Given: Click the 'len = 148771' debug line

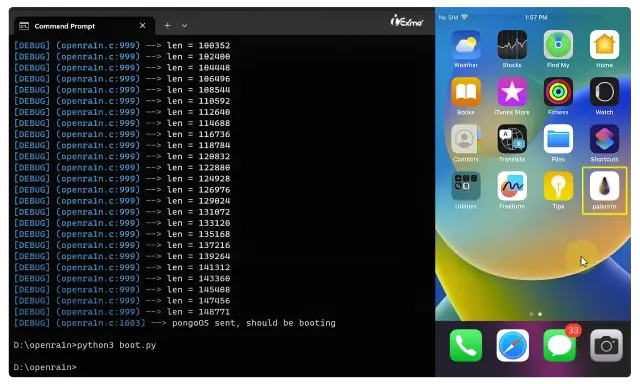Looking at the screenshot, I should [x=122, y=312].
